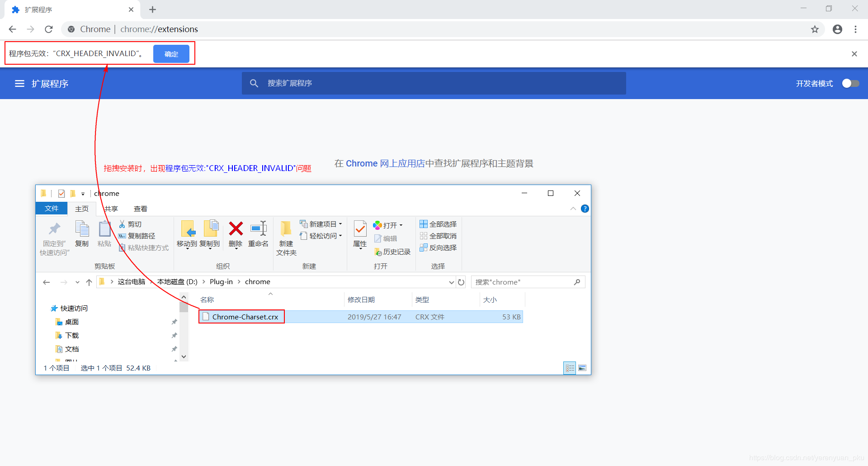Open 桌面 in navigation pane
Viewport: 868px width, 466px height.
tap(67, 322)
